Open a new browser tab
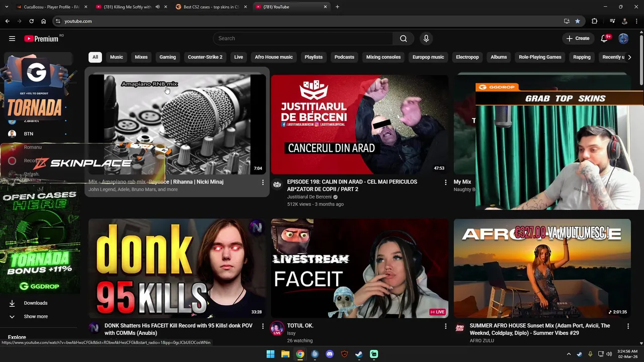 tap(337, 7)
